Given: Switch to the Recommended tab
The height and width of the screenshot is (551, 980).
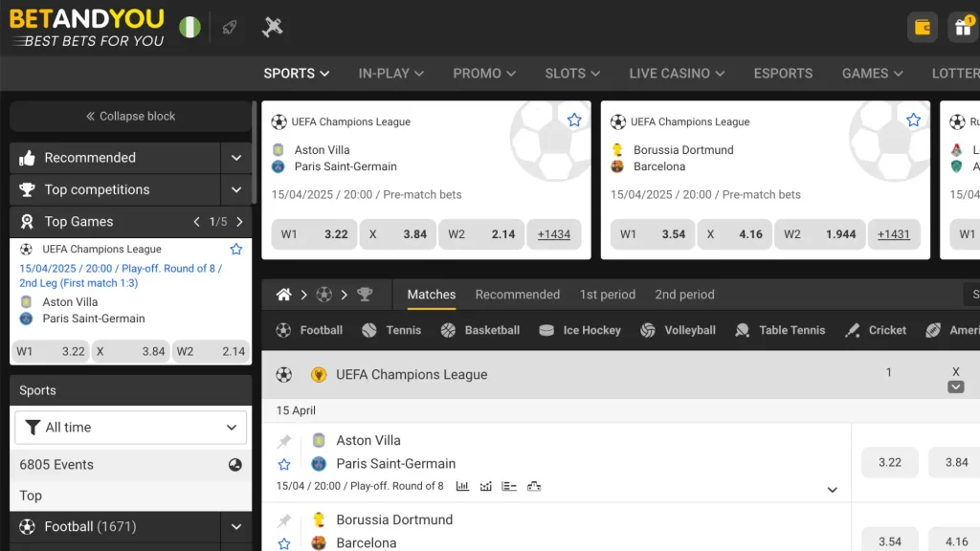Looking at the screenshot, I should click(x=518, y=295).
